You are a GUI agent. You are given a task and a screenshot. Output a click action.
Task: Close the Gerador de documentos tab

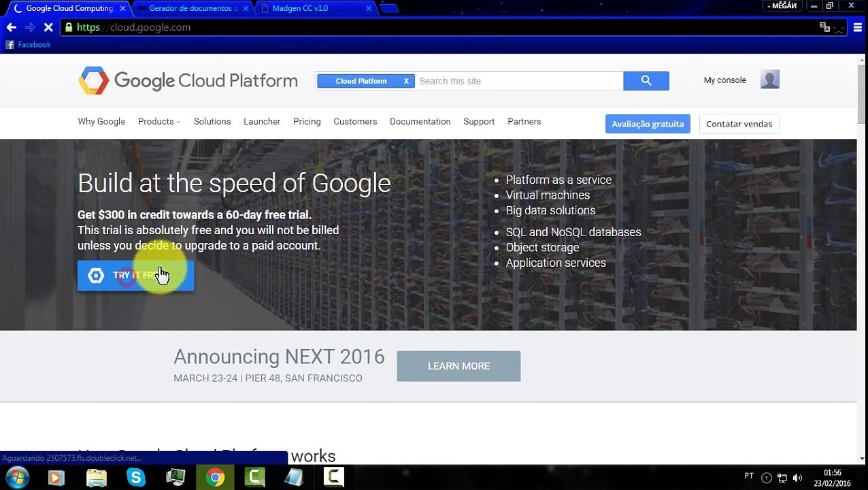[x=246, y=8]
